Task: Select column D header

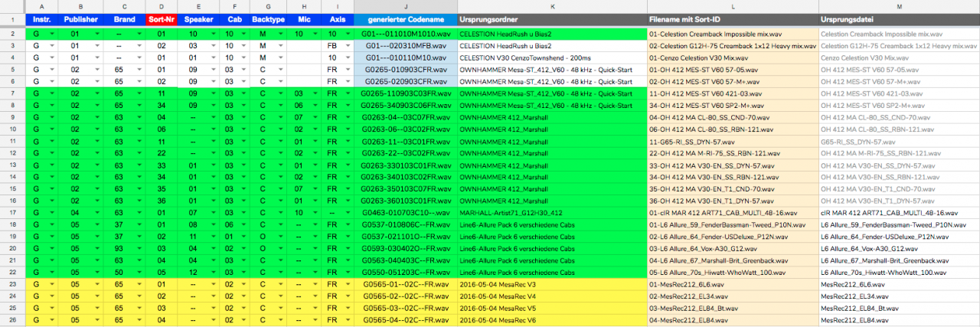Action: tap(161, 6)
